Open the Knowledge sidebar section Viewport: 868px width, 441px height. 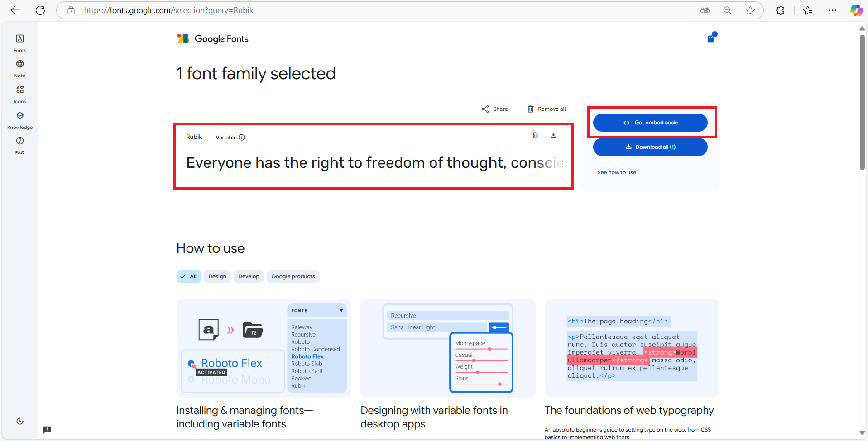coord(19,119)
